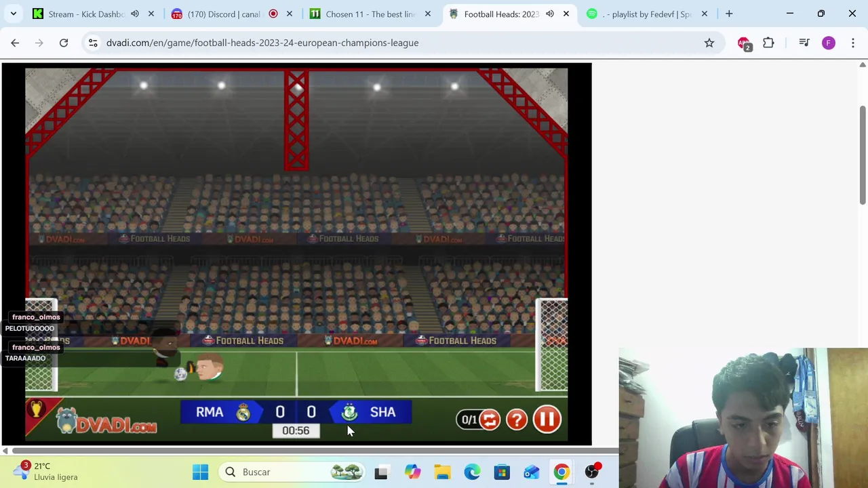Bookmark this page with the star icon
This screenshot has height=488, width=868.
709,43
